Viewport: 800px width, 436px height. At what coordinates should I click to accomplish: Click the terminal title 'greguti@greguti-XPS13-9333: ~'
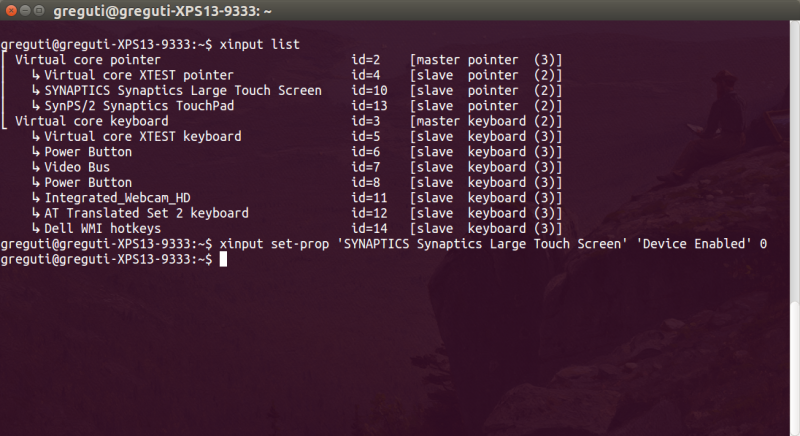coord(162,11)
